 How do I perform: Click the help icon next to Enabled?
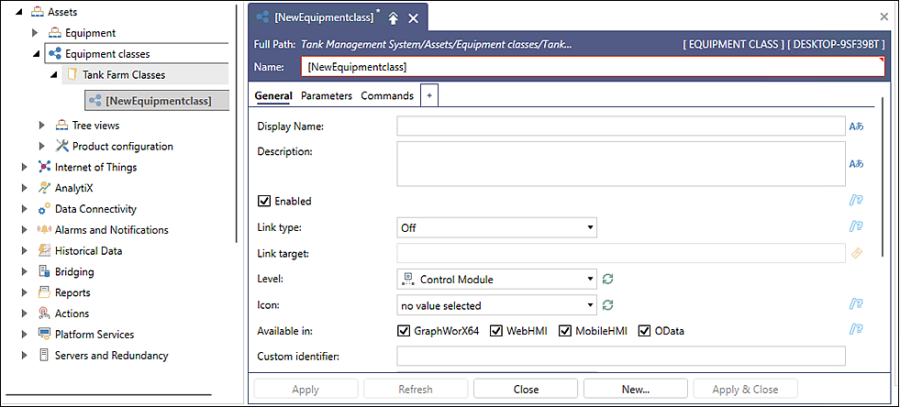pos(856,200)
